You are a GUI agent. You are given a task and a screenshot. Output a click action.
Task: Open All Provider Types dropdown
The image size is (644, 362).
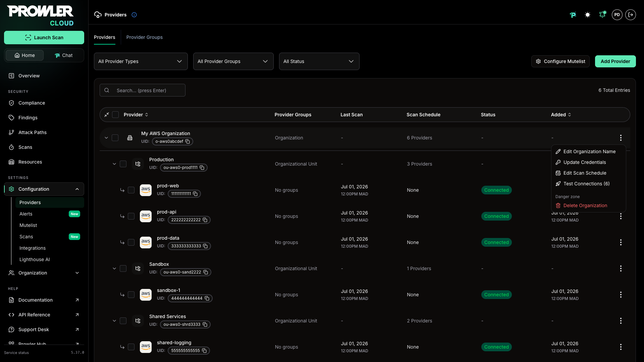(x=141, y=61)
